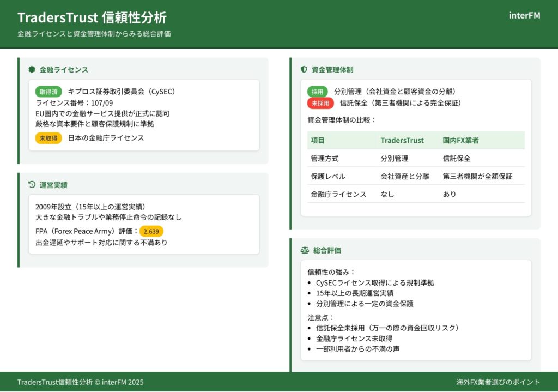
Task: Click the yellow 未取得 badge
Action: tap(48, 138)
